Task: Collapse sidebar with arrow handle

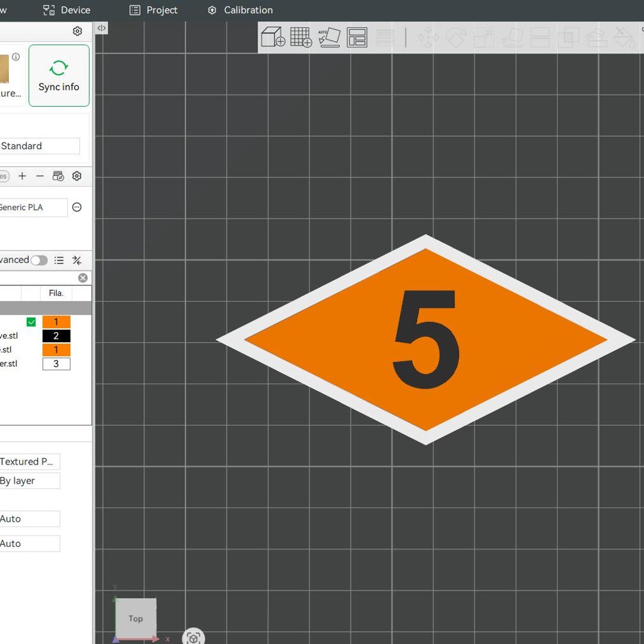Action: [x=101, y=28]
